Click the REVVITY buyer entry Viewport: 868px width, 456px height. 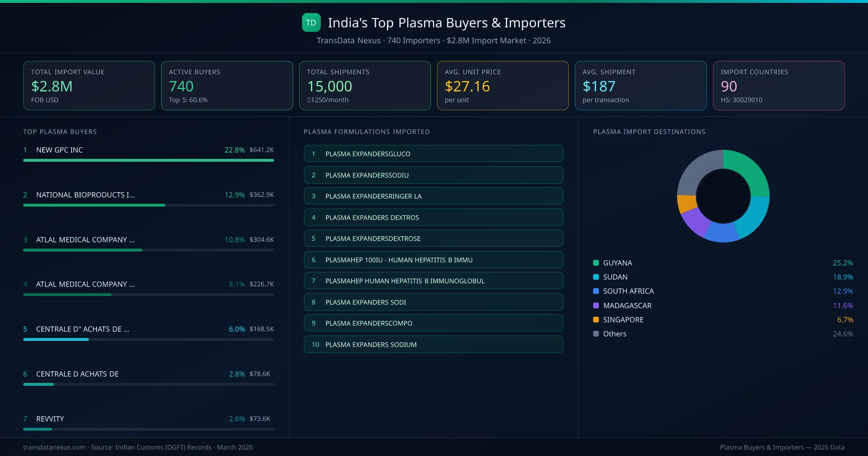click(50, 419)
